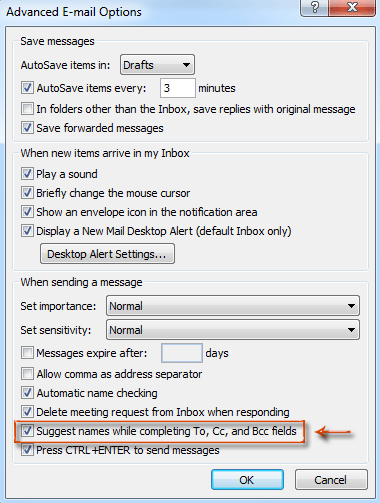Viewport: 380px width, 503px height.
Task: Click the Cancel button
Action: [331, 480]
